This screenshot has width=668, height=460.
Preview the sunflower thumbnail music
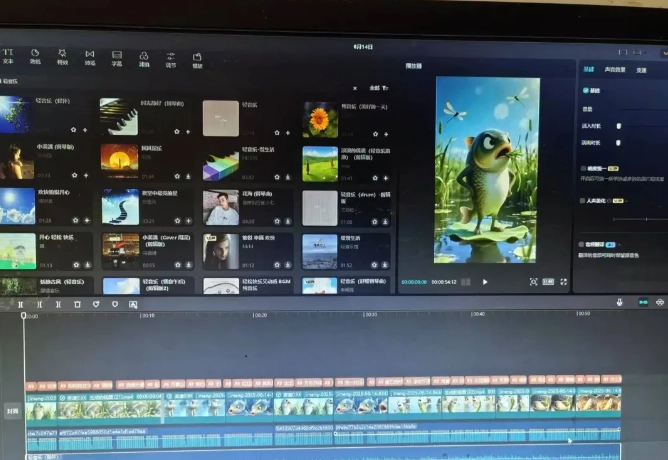[x=320, y=119]
